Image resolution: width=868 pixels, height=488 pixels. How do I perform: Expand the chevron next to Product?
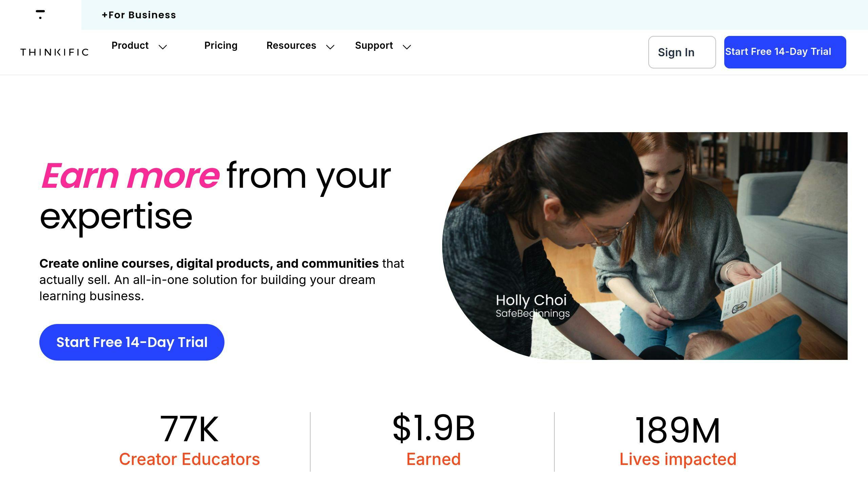coord(163,47)
